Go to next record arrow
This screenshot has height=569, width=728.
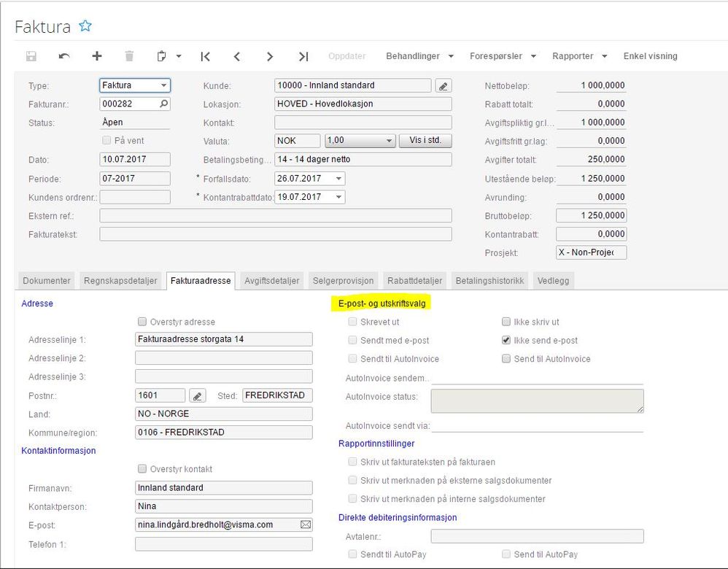click(270, 56)
